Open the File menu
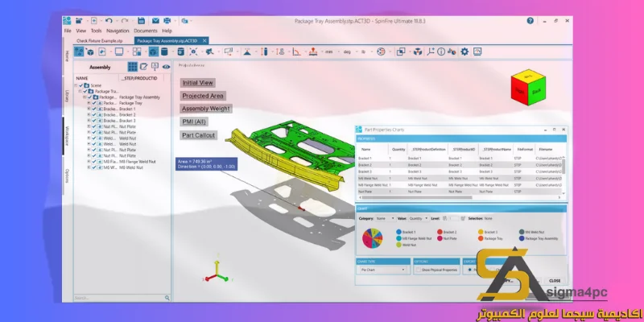 pyautogui.click(x=68, y=31)
